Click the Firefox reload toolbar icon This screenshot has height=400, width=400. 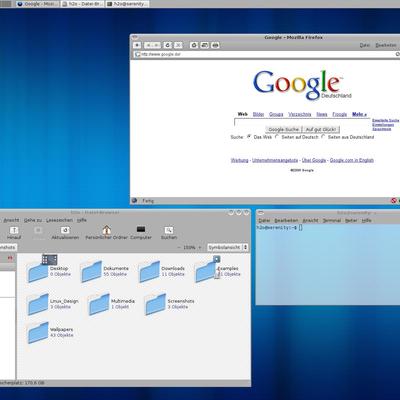168,45
